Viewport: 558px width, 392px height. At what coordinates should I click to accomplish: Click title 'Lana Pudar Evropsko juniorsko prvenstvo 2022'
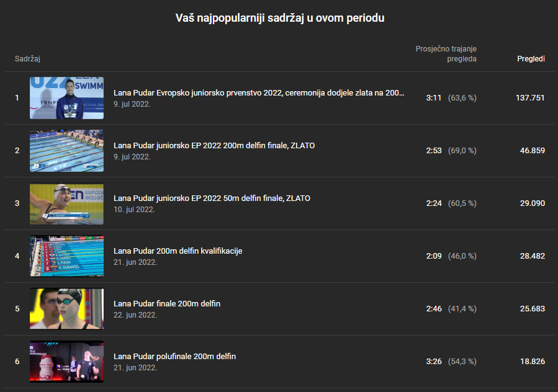[259, 93]
